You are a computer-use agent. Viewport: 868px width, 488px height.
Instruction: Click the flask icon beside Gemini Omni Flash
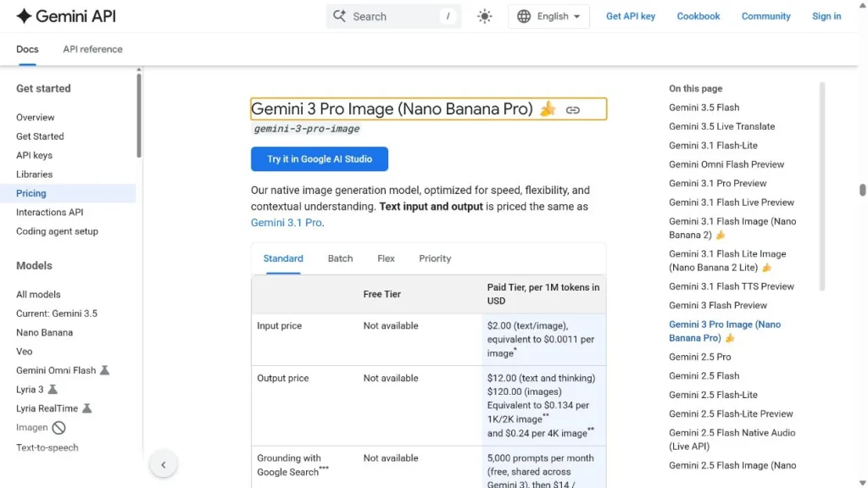(x=104, y=370)
